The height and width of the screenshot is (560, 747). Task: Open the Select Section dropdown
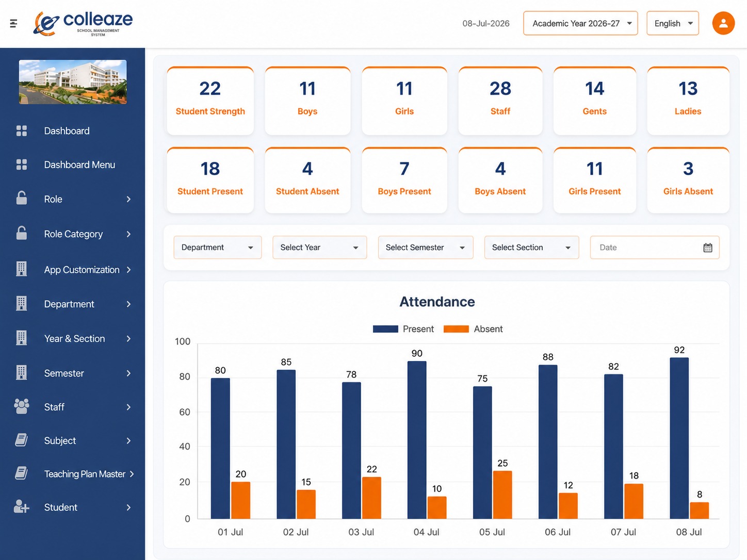531,248
